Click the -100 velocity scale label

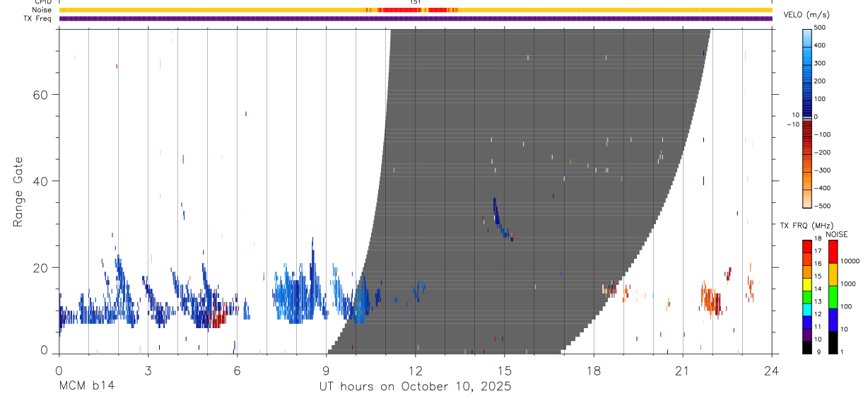pos(822,134)
